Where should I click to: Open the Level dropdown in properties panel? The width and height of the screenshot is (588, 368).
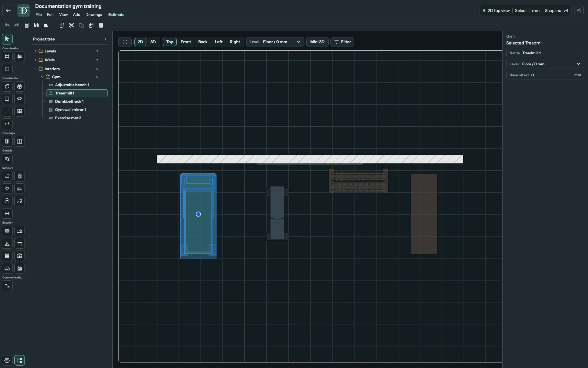(x=545, y=64)
